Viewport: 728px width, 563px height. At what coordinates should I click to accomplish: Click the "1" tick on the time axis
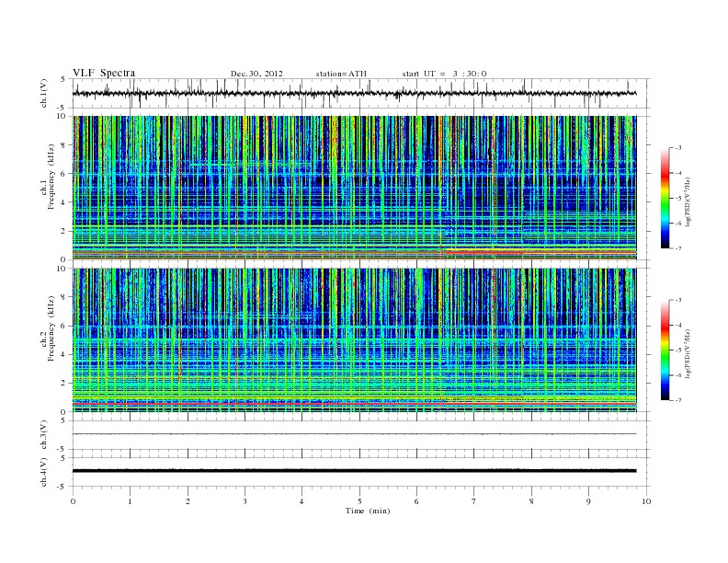130,501
